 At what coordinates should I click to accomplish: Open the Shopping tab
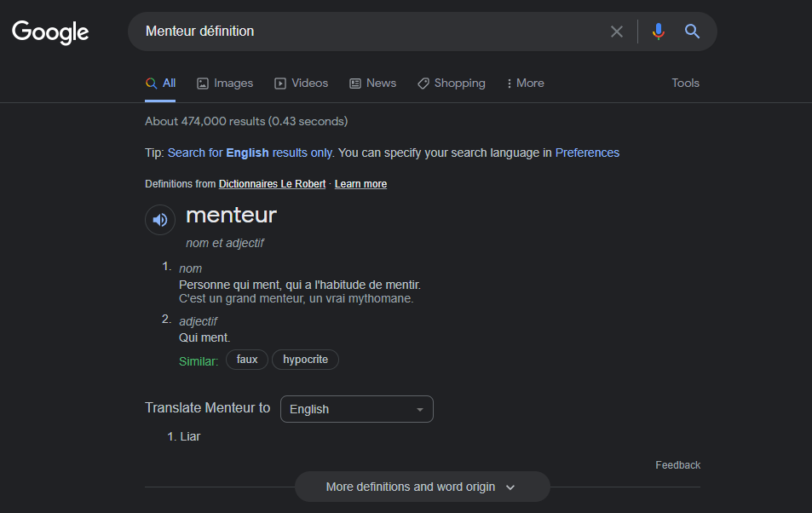coord(452,83)
